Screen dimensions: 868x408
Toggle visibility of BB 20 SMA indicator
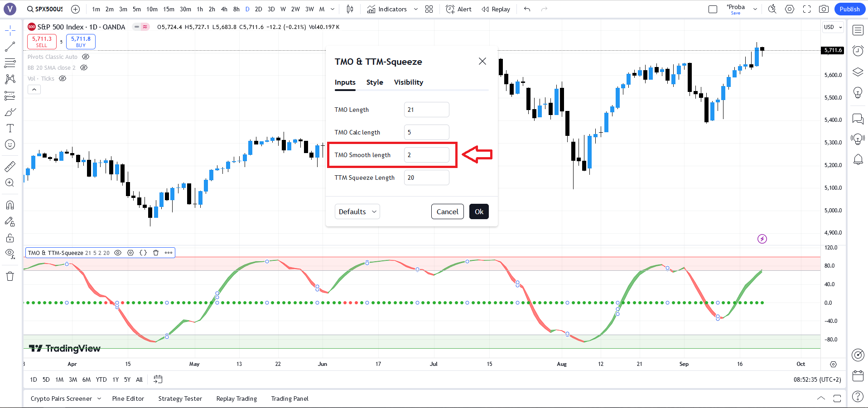(84, 67)
